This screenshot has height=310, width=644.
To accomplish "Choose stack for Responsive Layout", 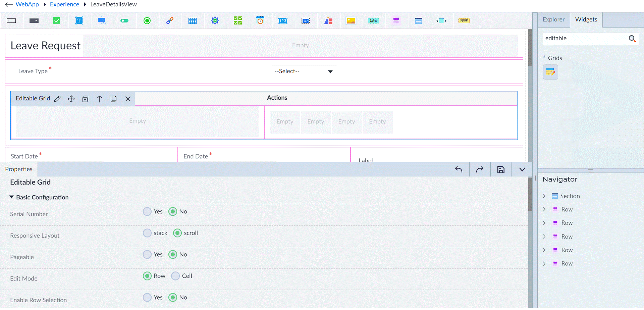I will pos(147,233).
